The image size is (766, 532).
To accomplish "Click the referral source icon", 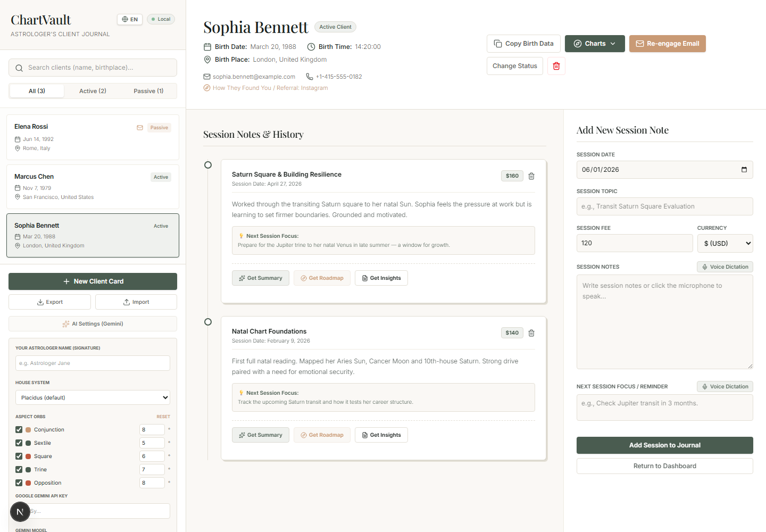I will tap(207, 88).
